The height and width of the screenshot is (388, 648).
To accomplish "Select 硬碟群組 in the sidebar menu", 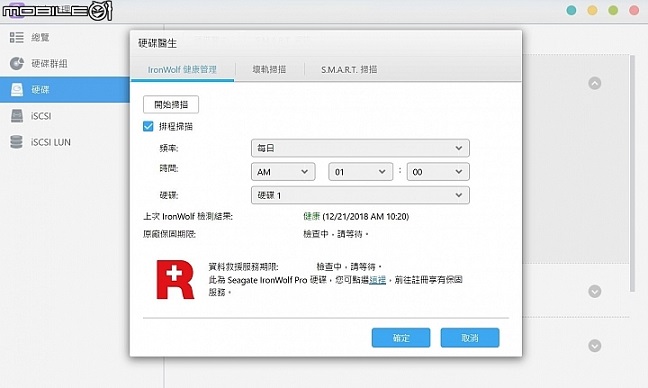I will [x=49, y=64].
